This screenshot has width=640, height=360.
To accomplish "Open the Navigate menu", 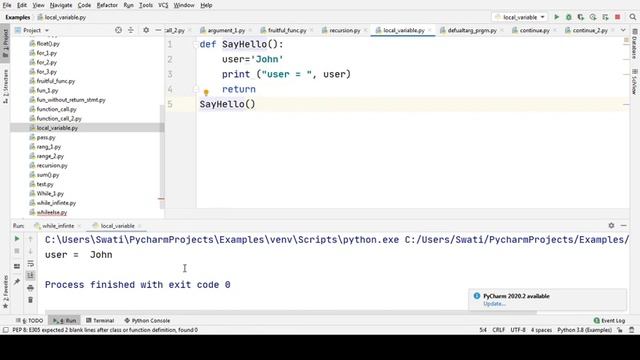I will pyautogui.click(x=61, y=5).
